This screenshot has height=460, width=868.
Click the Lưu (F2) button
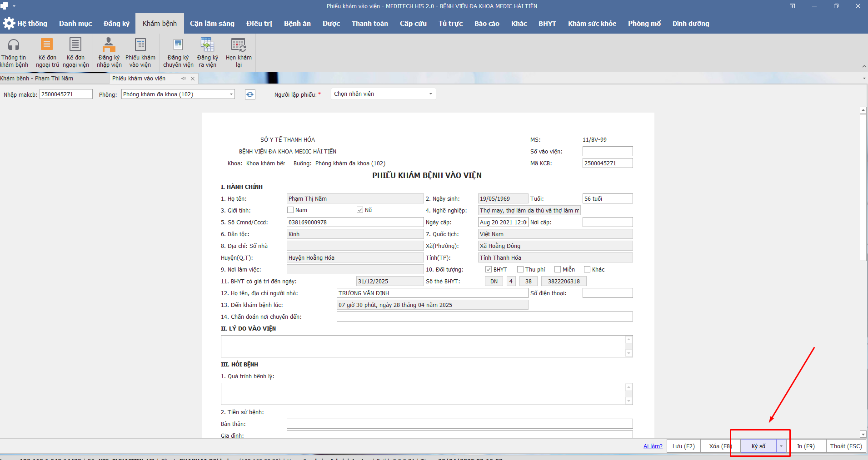click(x=683, y=446)
